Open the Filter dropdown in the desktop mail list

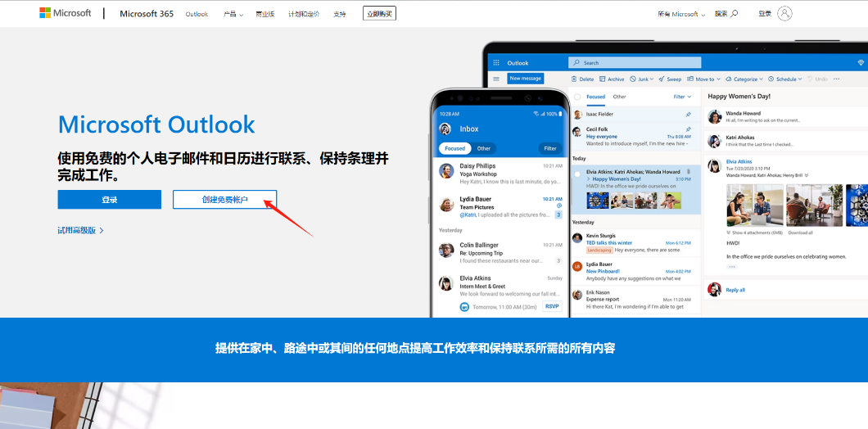click(683, 97)
